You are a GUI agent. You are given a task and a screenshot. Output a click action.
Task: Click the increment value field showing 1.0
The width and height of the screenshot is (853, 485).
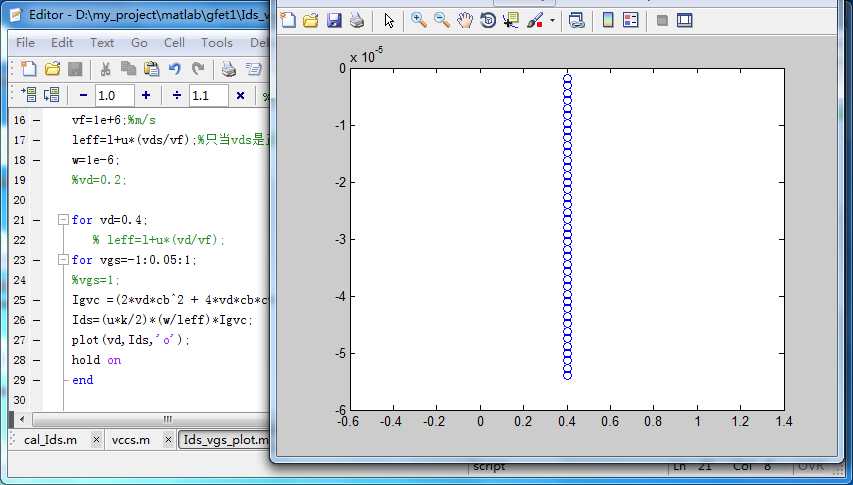113,95
